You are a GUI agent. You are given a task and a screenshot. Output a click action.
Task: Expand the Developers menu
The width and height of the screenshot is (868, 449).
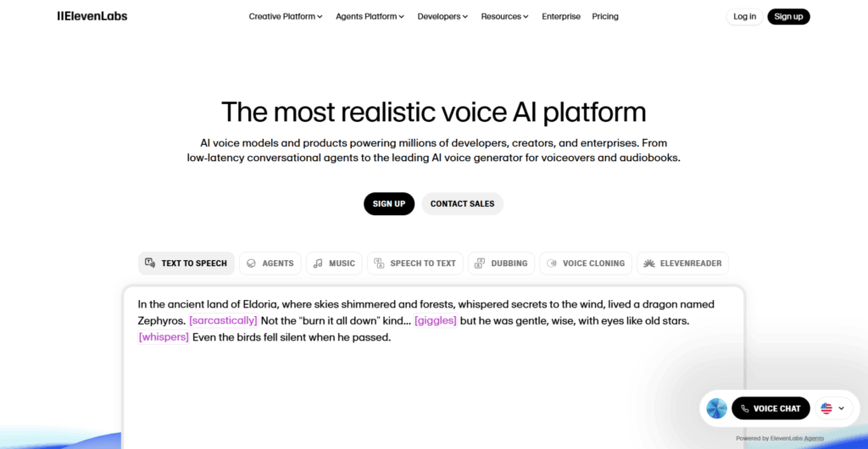pyautogui.click(x=442, y=16)
